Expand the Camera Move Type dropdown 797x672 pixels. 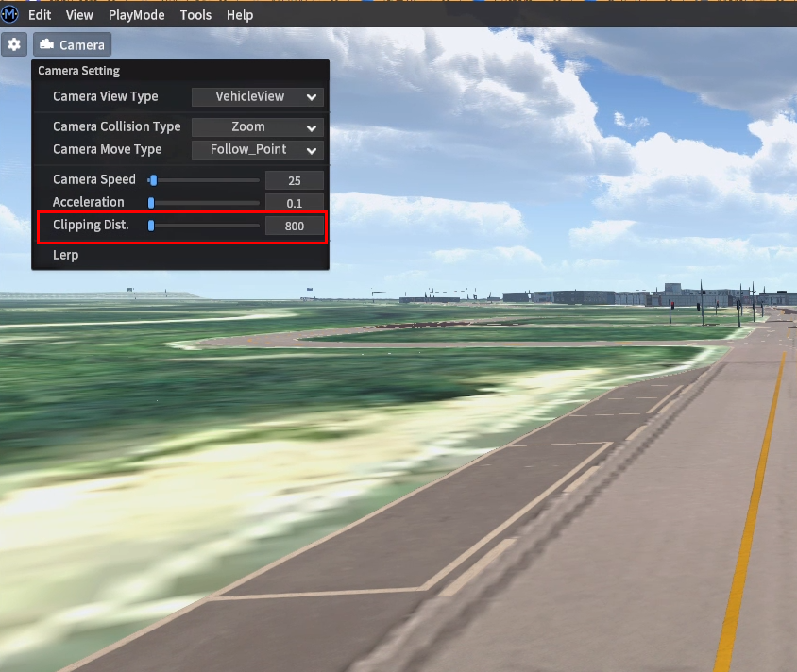tap(258, 150)
